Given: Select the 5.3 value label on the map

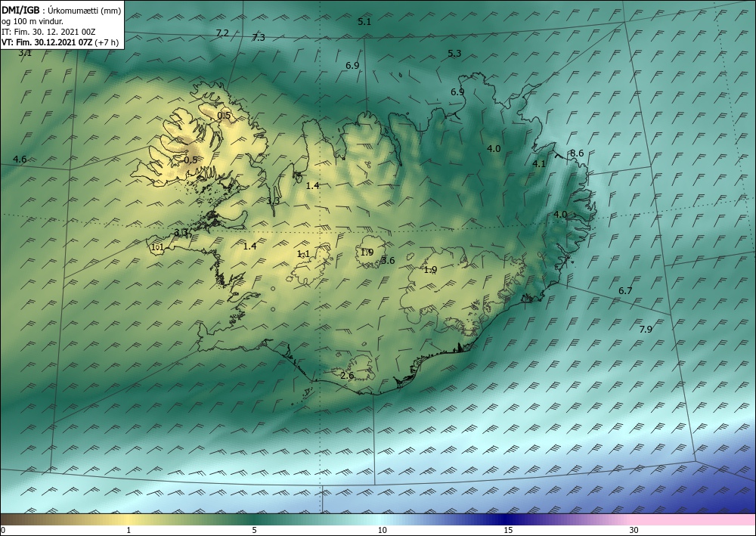Looking at the screenshot, I should [454, 54].
